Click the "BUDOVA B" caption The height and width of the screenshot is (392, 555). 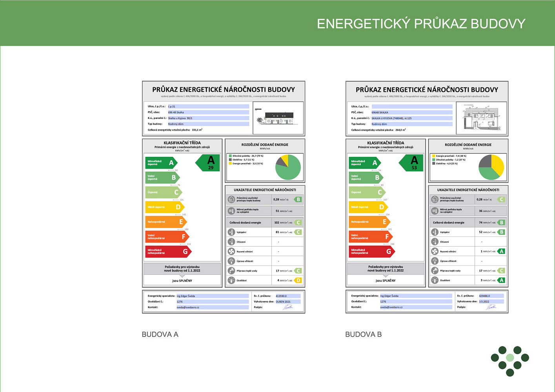point(363,334)
